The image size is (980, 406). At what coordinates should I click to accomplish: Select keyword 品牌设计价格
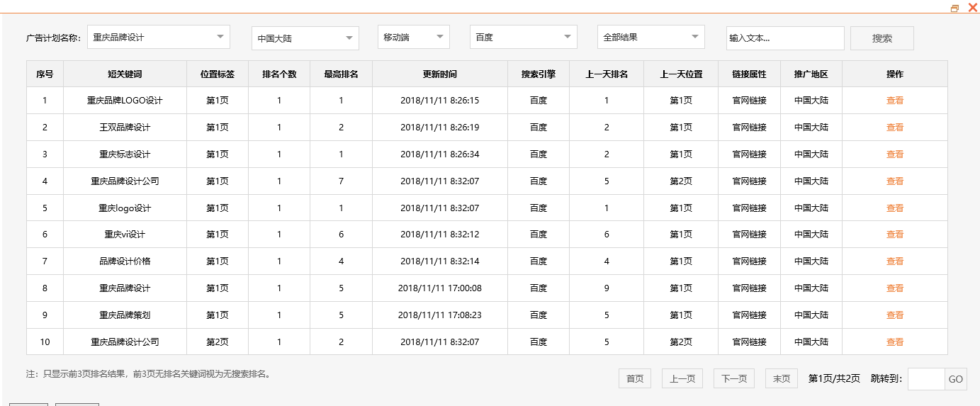point(125,261)
